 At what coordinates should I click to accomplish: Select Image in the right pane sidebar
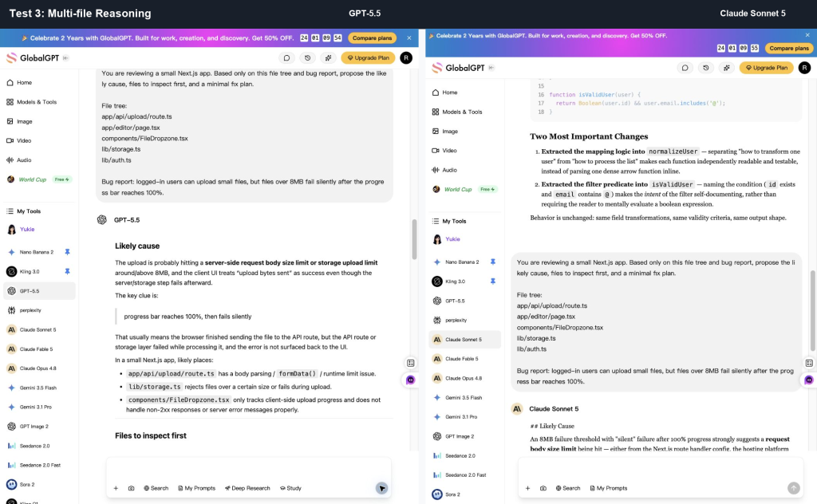pyautogui.click(x=445, y=132)
